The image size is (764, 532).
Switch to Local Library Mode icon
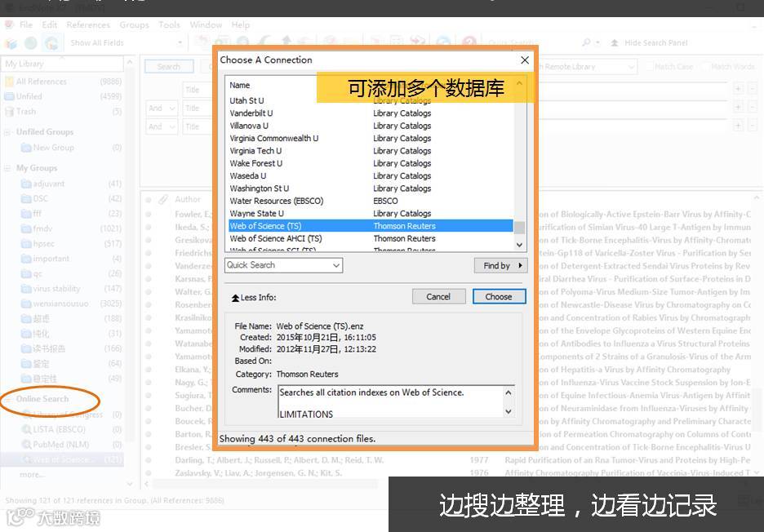[x=11, y=43]
